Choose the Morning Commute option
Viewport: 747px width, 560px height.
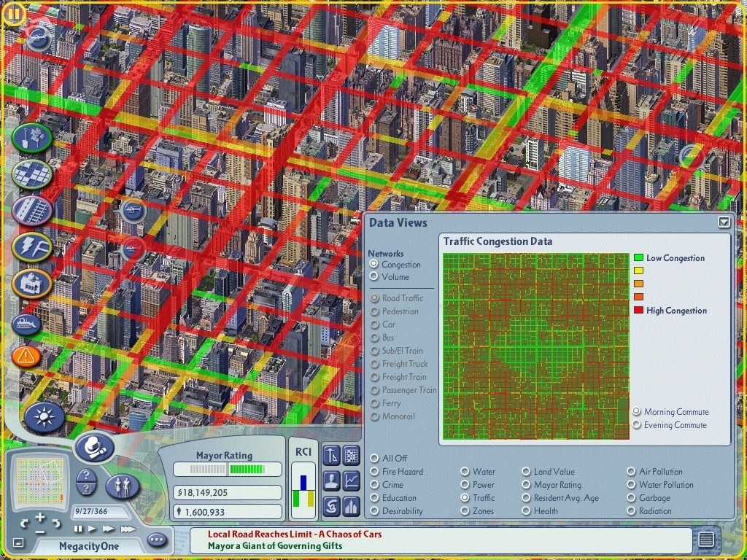pos(636,411)
